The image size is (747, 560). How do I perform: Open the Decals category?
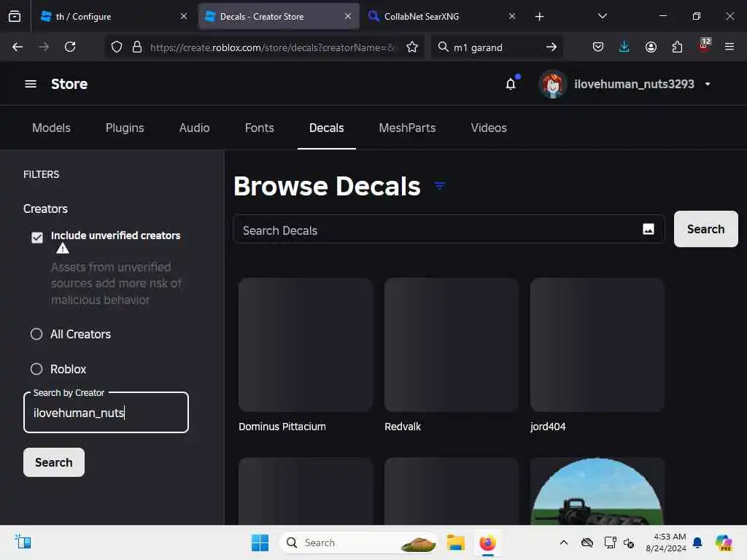coord(326,128)
